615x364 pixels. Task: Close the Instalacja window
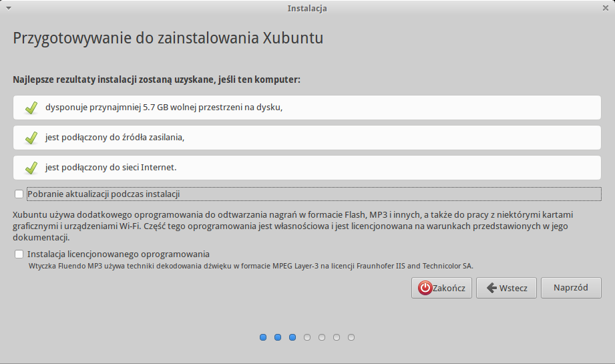point(606,8)
